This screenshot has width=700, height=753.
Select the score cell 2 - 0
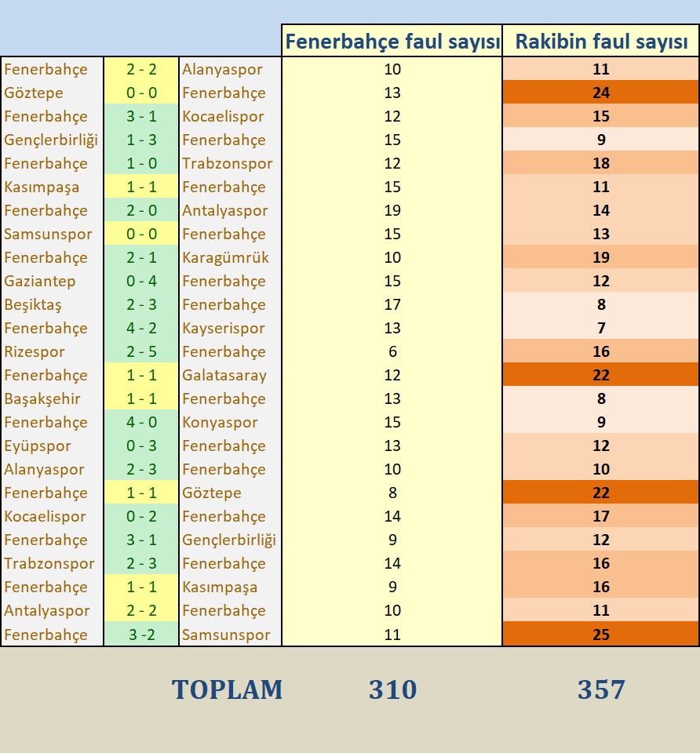(x=141, y=210)
